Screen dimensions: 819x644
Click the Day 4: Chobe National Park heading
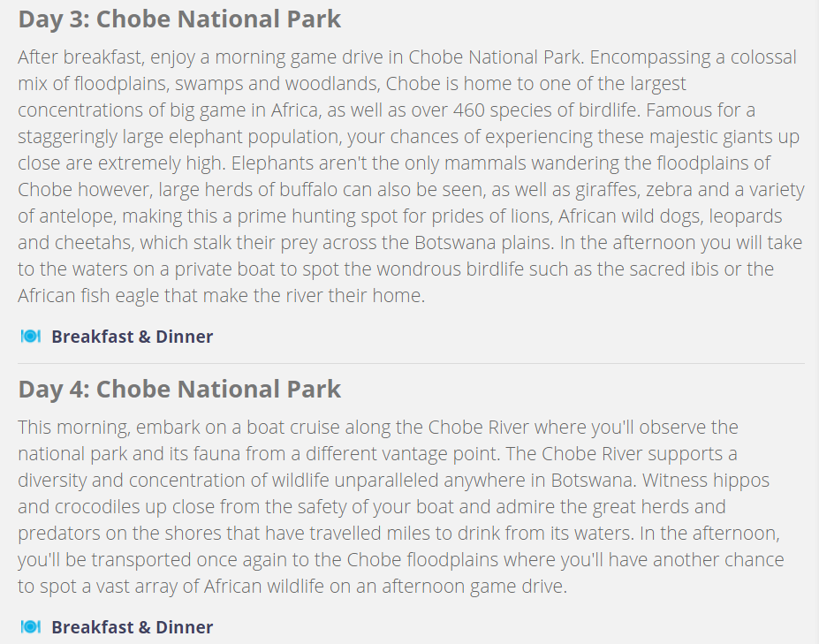click(179, 390)
